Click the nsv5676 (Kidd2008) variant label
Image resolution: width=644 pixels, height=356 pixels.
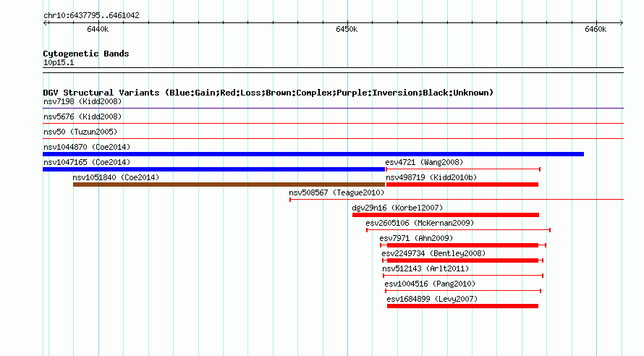[x=82, y=116]
